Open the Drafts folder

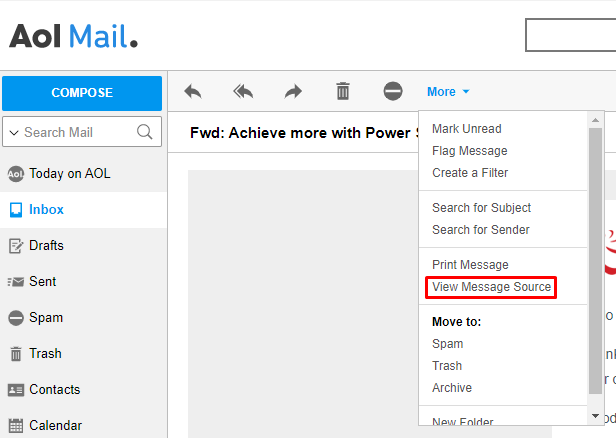click(x=46, y=246)
